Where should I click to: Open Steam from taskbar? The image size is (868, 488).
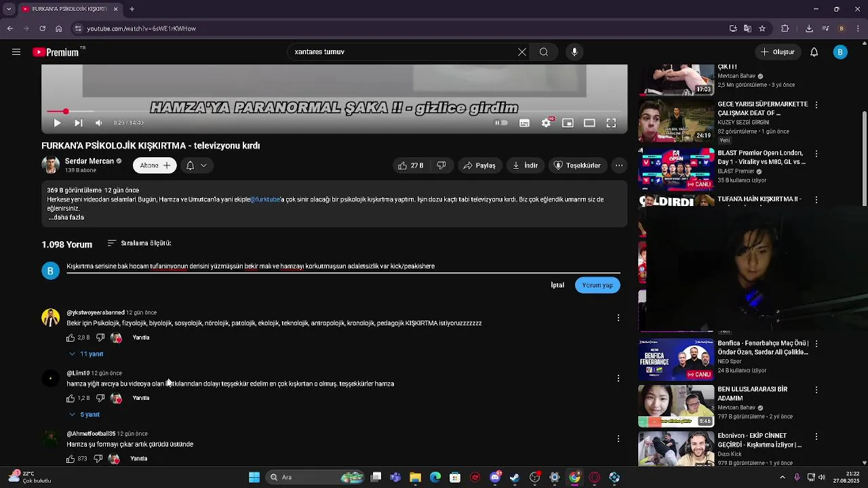tap(515, 477)
